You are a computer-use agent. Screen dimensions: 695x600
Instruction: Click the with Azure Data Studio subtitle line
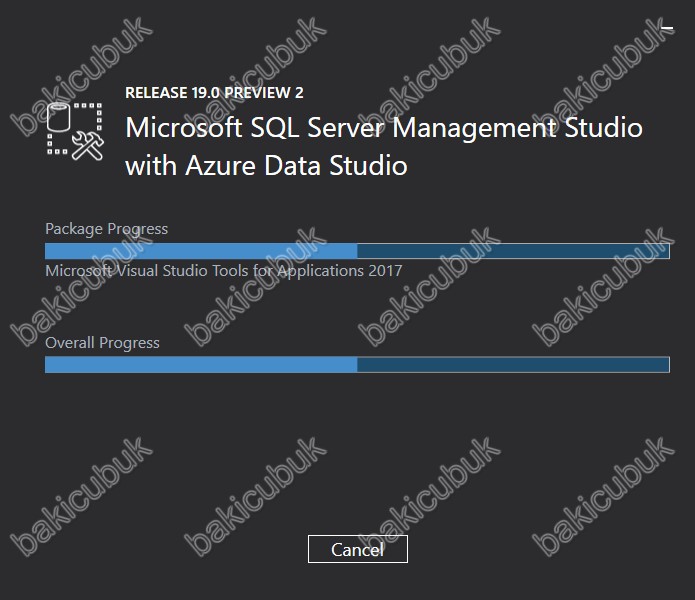point(266,166)
